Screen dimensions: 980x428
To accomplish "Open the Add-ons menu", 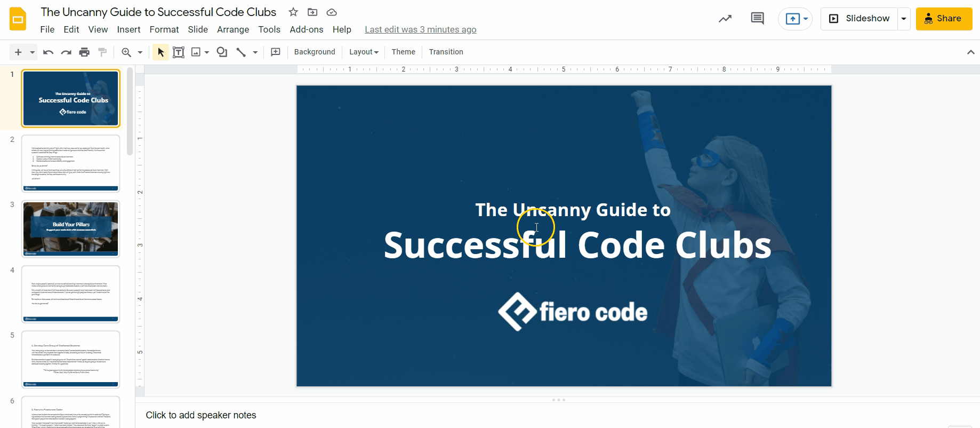I will click(307, 29).
